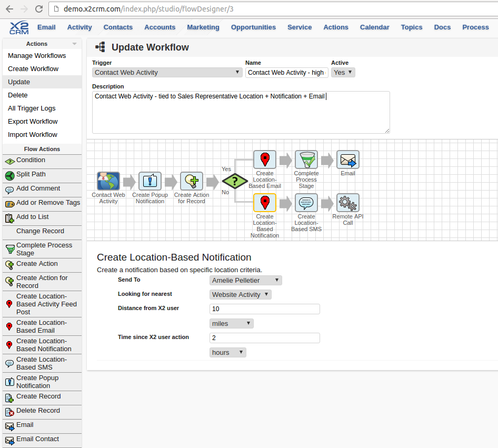Reload the page with browser refresh button

(39, 9)
